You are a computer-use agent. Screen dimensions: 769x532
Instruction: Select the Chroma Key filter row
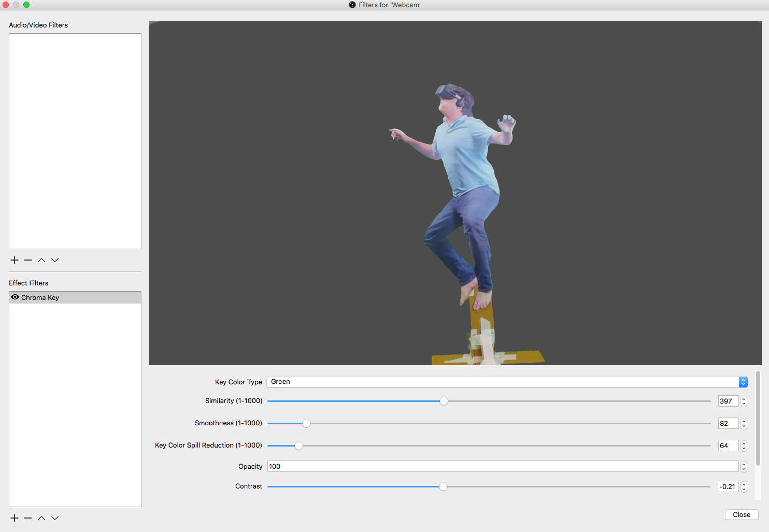(x=75, y=297)
